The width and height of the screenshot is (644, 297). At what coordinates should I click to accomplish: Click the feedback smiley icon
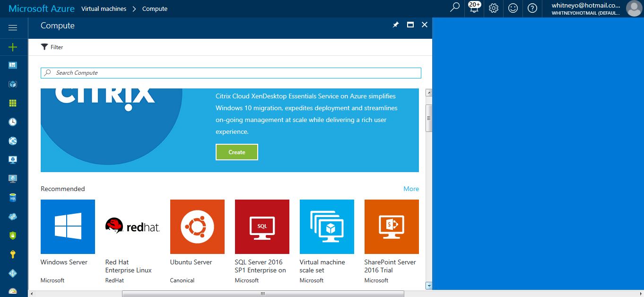[x=513, y=8]
